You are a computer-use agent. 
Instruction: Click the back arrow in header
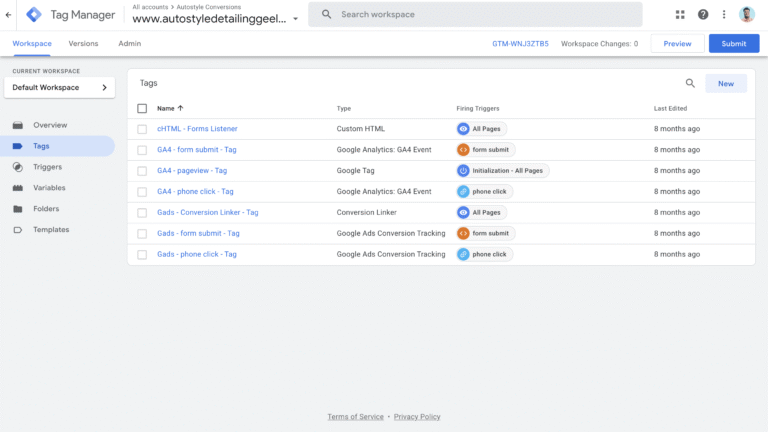(9, 14)
